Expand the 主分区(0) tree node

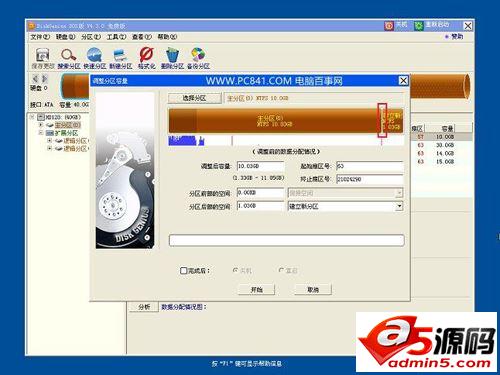pos(41,125)
